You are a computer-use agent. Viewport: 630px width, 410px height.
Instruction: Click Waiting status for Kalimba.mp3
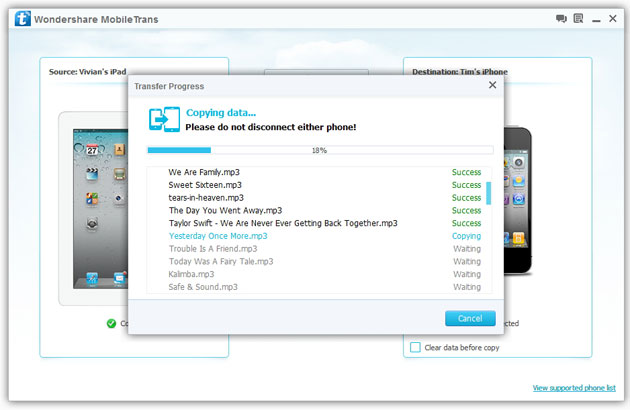click(x=467, y=274)
